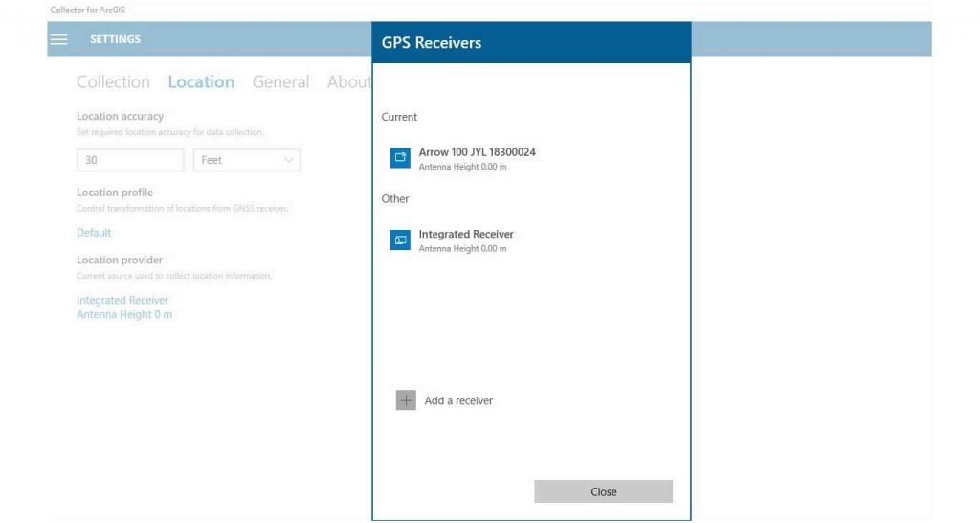980x523 pixels.
Task: Click the Collector for ArcGIS window title
Action: click(x=87, y=10)
